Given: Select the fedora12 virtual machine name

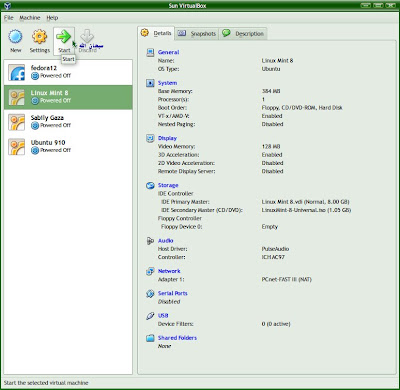Looking at the screenshot, I should point(44,68).
